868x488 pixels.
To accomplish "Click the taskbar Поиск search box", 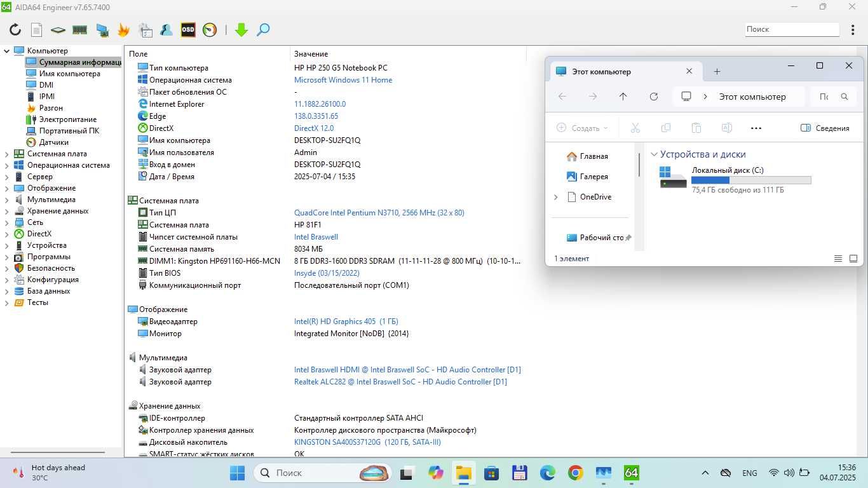I will click(323, 473).
